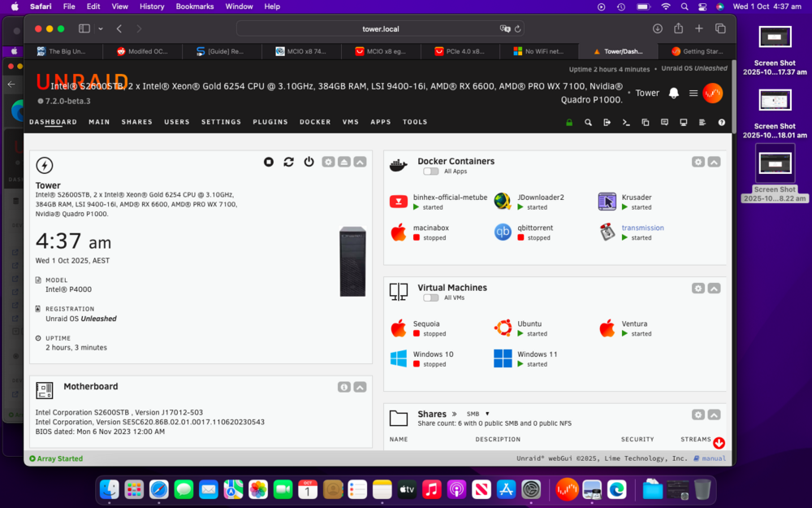812x508 pixels.
Task: Click the SETTINGS nav link
Action: [x=221, y=122]
